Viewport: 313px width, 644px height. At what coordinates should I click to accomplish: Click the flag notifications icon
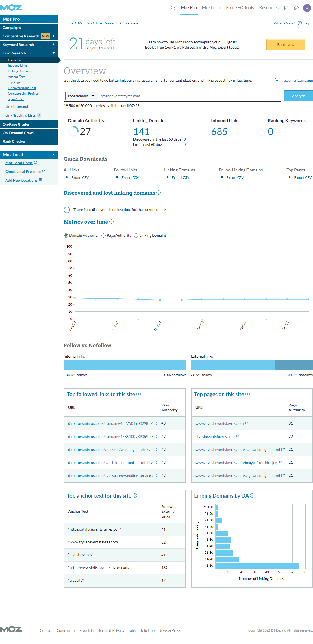click(x=286, y=8)
